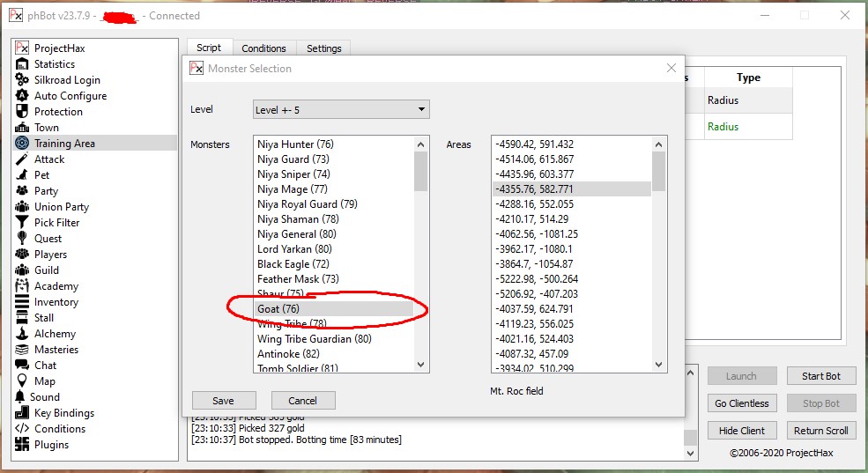Screen dimensions: 868x473
Task: Click the Start Bot button
Action: (820, 376)
